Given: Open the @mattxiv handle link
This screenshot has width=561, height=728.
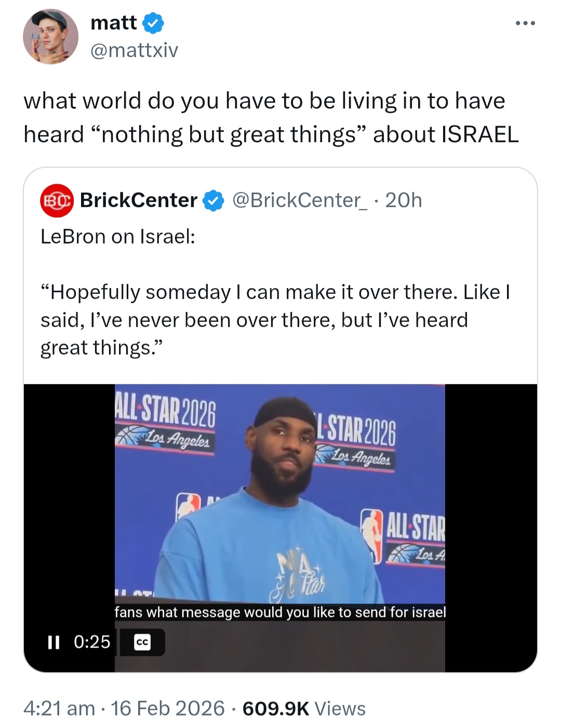Looking at the screenshot, I should [134, 50].
